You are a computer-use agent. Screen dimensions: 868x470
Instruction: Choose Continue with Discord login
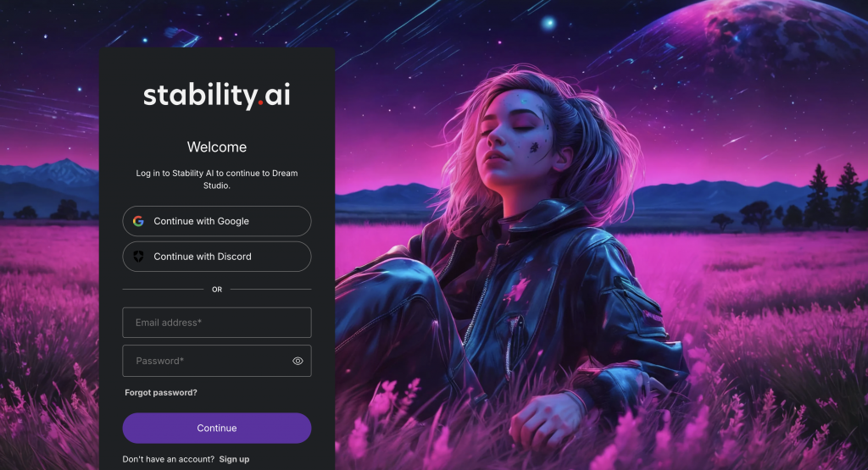point(217,257)
